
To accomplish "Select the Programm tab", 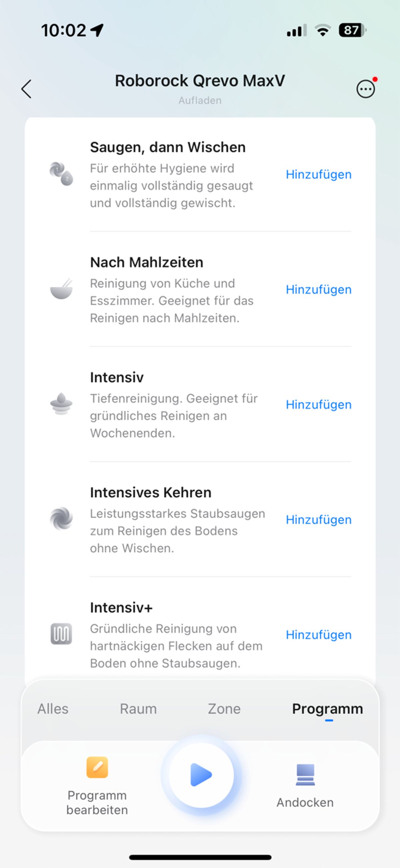I will (328, 709).
